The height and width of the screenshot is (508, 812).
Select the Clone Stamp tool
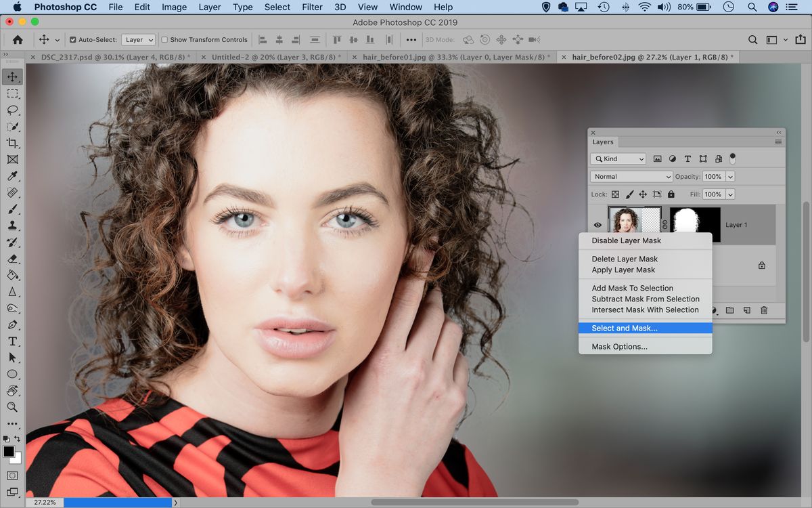tap(13, 226)
